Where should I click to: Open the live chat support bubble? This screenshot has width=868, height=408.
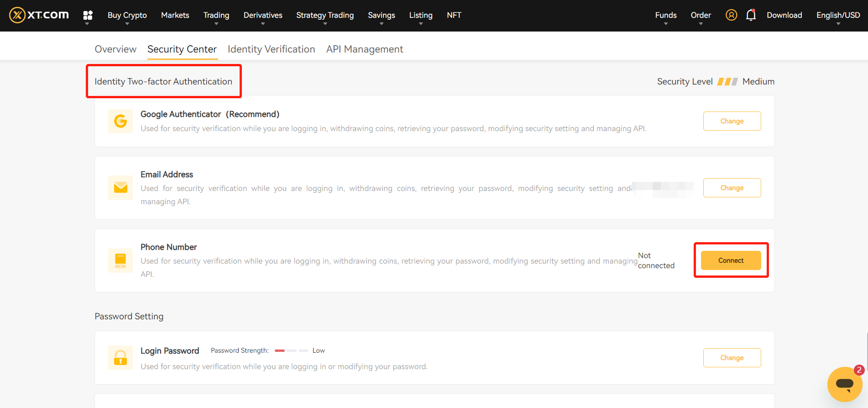(x=844, y=384)
